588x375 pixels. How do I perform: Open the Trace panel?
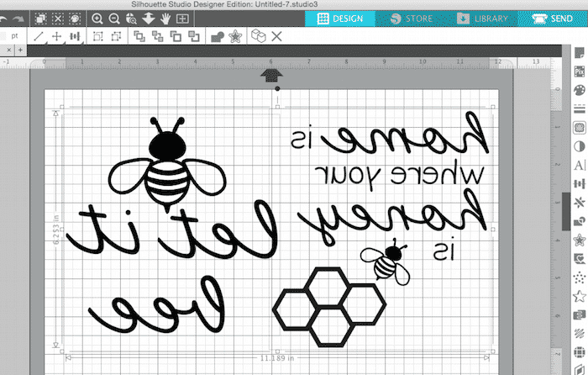point(580,128)
